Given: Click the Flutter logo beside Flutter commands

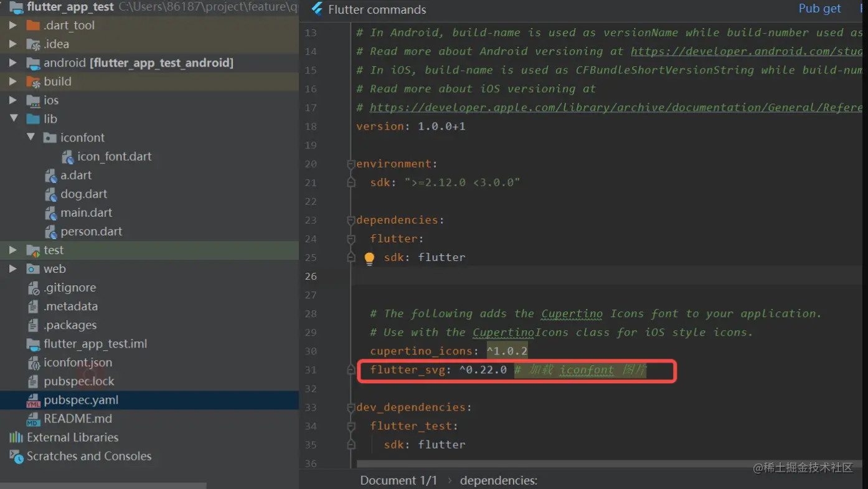Looking at the screenshot, I should [317, 9].
